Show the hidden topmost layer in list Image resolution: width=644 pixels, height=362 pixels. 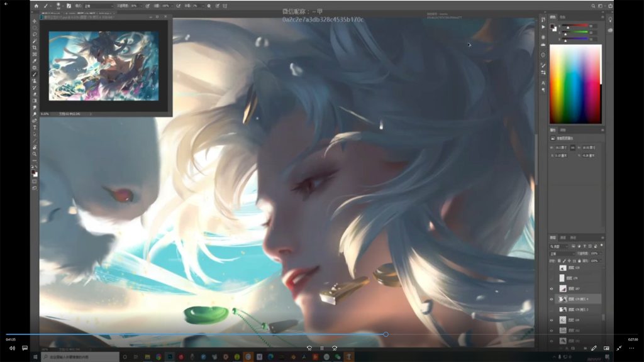[x=552, y=268]
